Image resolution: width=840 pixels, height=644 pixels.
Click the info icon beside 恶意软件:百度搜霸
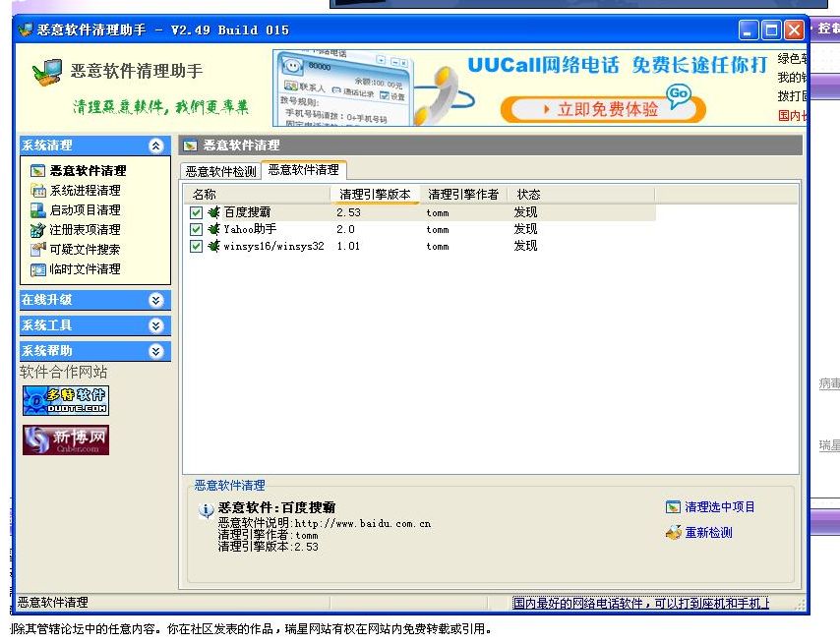[x=206, y=510]
